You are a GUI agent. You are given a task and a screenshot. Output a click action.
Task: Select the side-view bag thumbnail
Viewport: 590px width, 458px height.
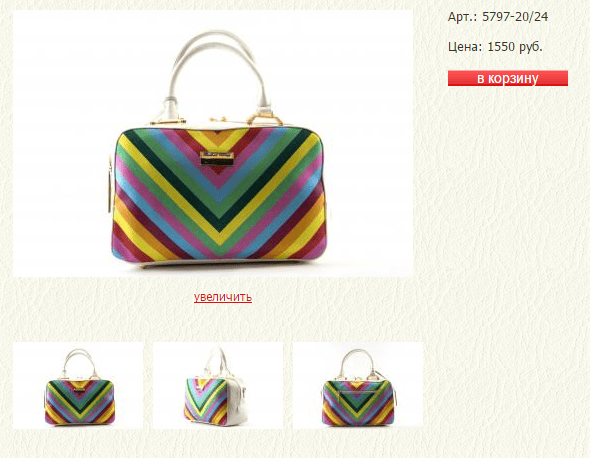pyautogui.click(x=218, y=385)
